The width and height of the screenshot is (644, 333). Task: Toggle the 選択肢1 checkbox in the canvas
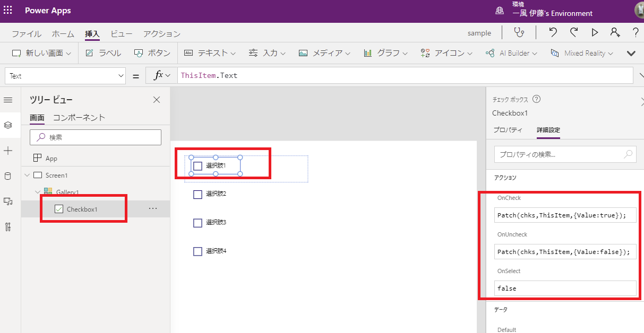point(199,165)
